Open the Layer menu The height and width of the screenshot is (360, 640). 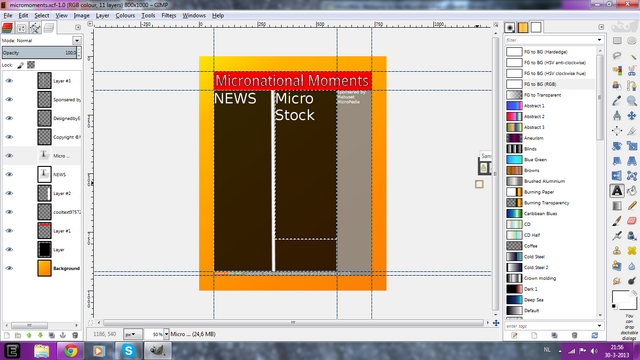click(102, 16)
